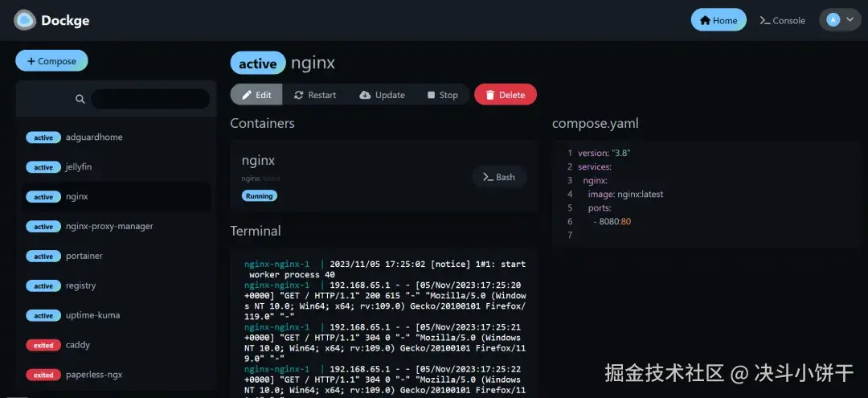Select the jellyfin stack
Image resolution: width=868 pixels, height=398 pixels.
tap(117, 166)
